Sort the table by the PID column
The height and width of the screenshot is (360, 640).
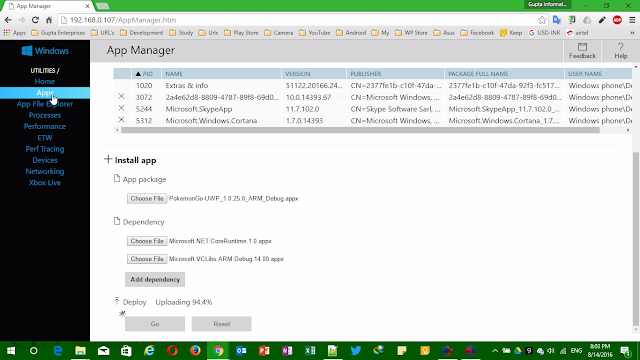tap(144, 74)
